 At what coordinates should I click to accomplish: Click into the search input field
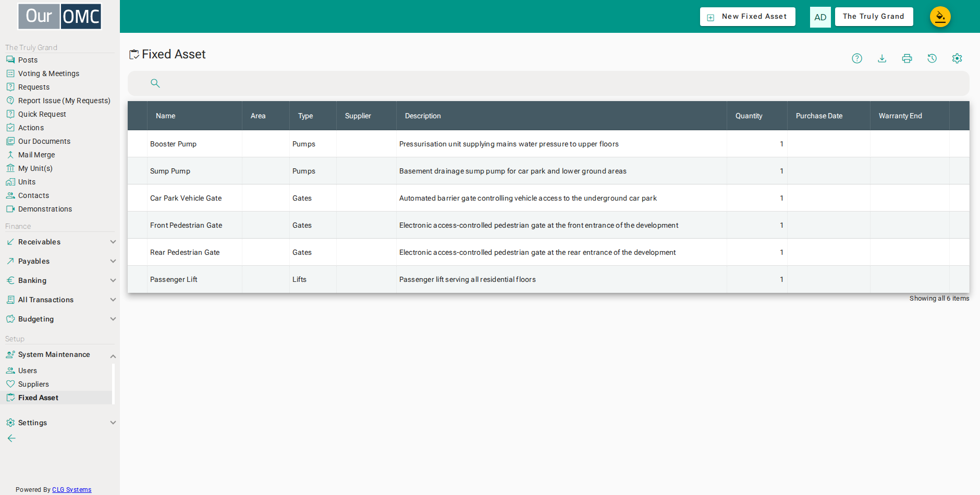point(548,83)
